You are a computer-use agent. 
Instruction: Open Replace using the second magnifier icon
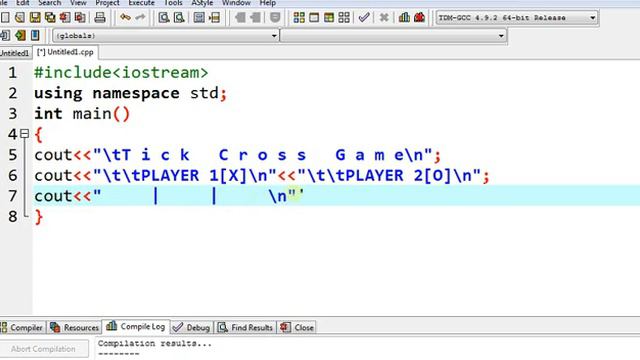(179, 18)
